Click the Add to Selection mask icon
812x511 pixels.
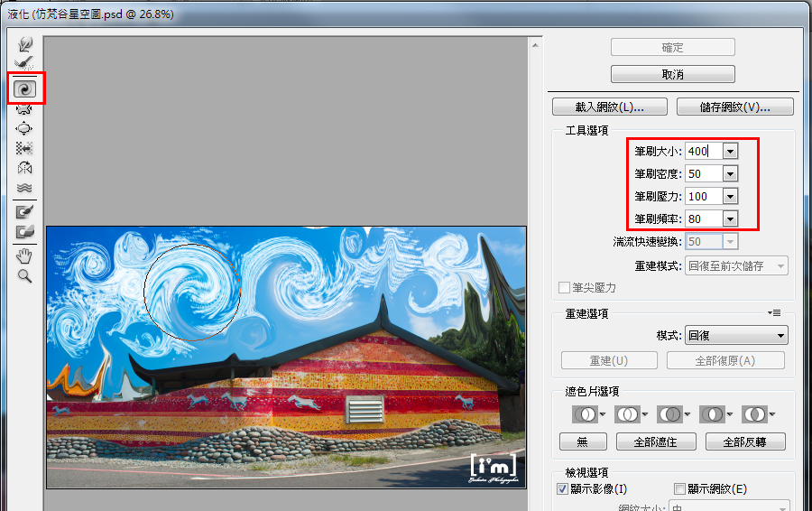click(628, 414)
